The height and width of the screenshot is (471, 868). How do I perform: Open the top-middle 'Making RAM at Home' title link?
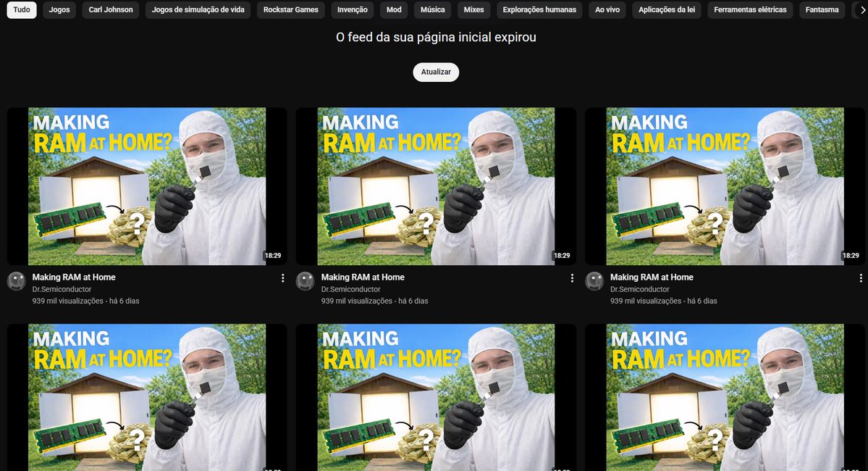point(363,277)
